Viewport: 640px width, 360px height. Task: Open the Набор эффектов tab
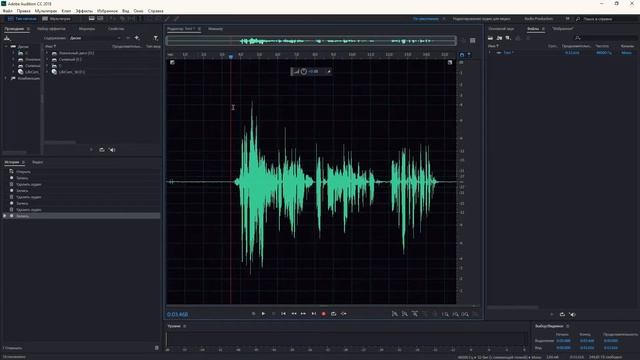pos(51,29)
